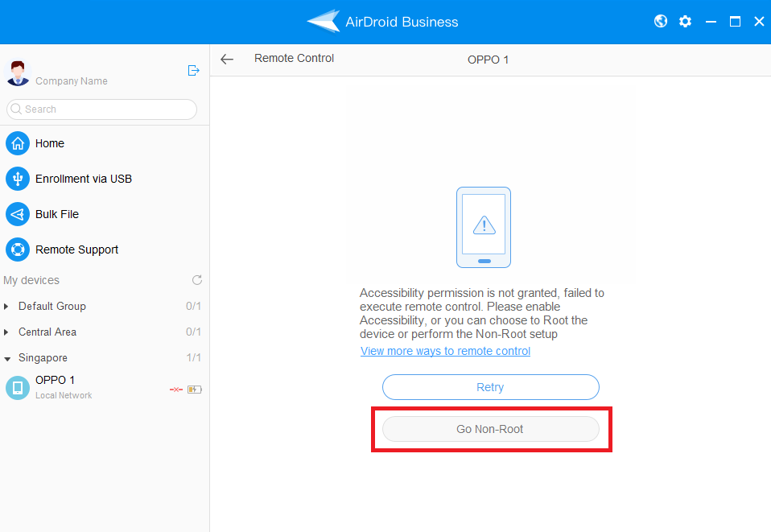Click the user avatar picture
Viewport: 771px width, 532px height.
pos(18,72)
